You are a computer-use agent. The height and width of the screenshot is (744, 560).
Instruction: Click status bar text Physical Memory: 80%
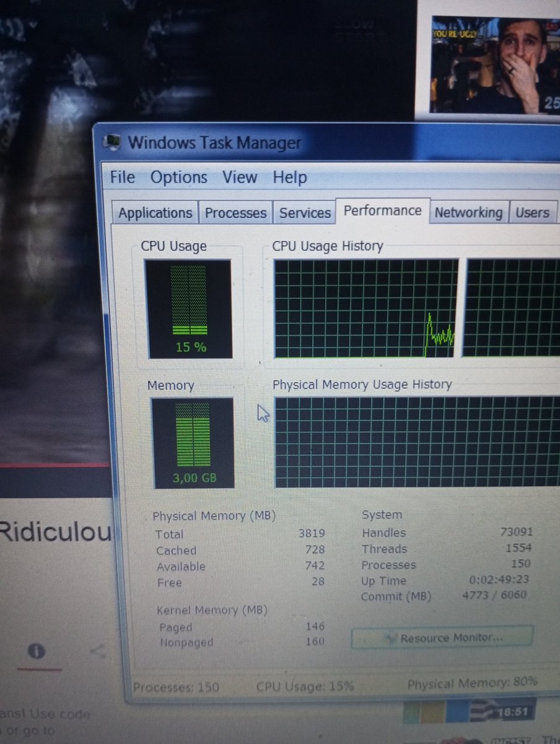[472, 683]
